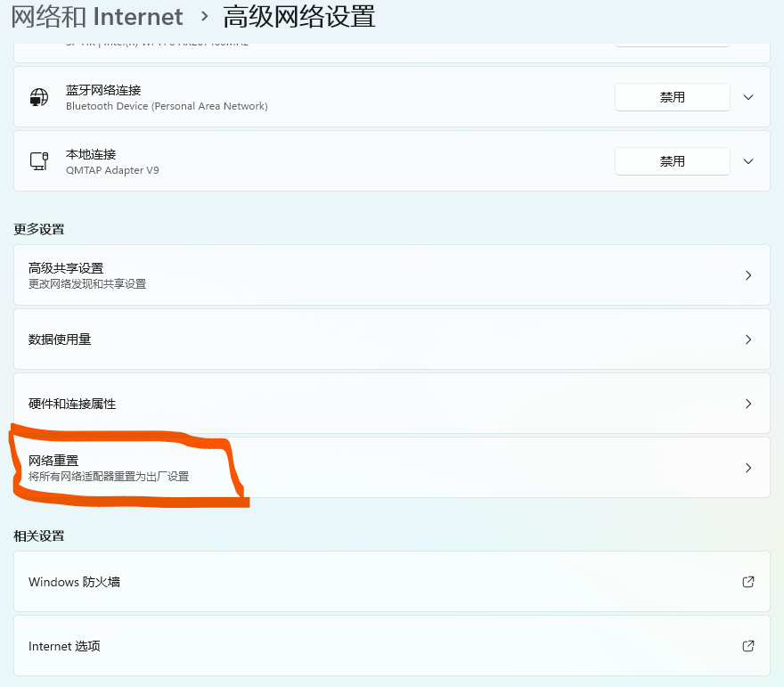The width and height of the screenshot is (784, 687).
Task: Click the external link icon for Windows 防火墙
Action: 748,582
